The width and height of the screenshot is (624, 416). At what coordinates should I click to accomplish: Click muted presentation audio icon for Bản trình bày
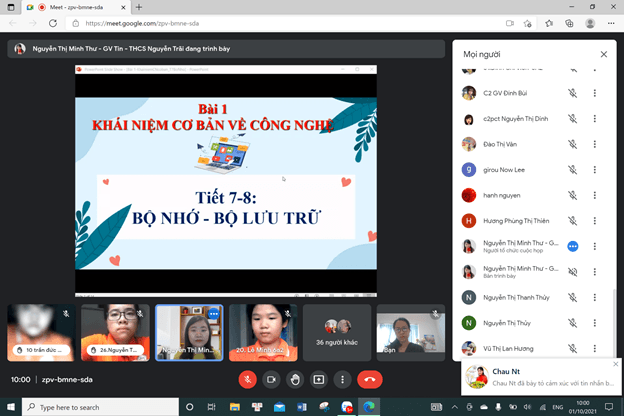pyautogui.click(x=573, y=272)
